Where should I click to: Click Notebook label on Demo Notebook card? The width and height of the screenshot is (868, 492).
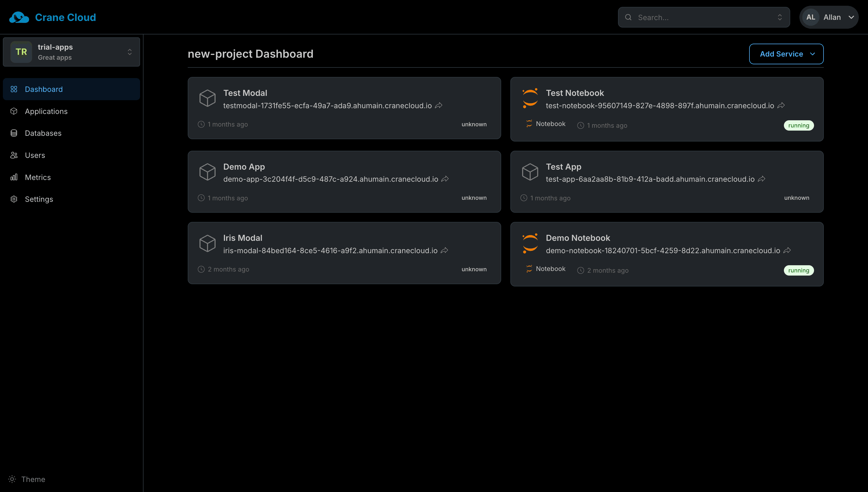coord(551,269)
